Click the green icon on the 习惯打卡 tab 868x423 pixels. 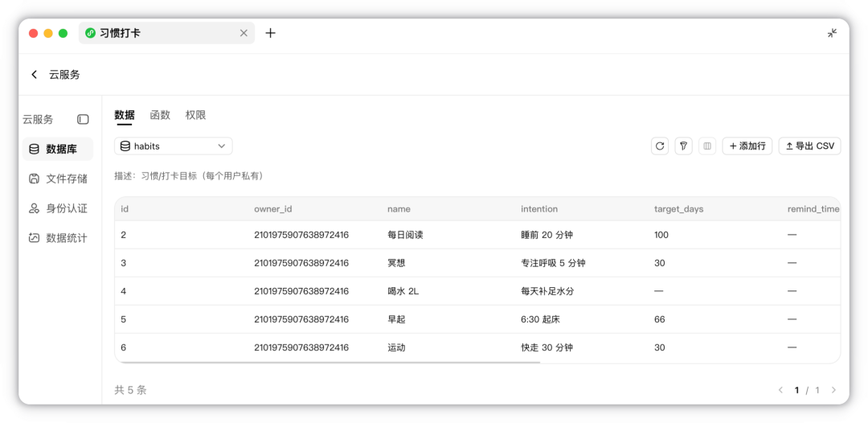90,33
